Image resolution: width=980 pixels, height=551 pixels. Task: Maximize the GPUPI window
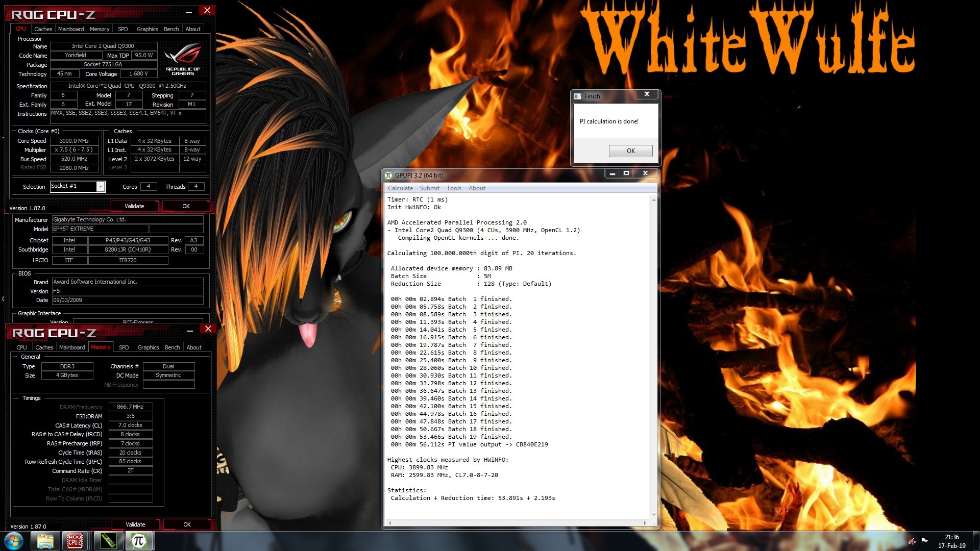(x=626, y=173)
